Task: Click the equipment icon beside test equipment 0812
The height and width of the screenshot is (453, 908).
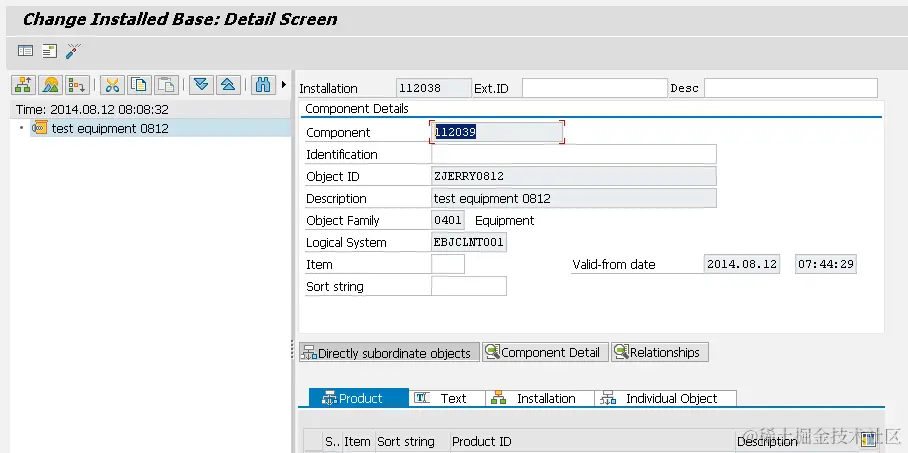Action: (40, 128)
